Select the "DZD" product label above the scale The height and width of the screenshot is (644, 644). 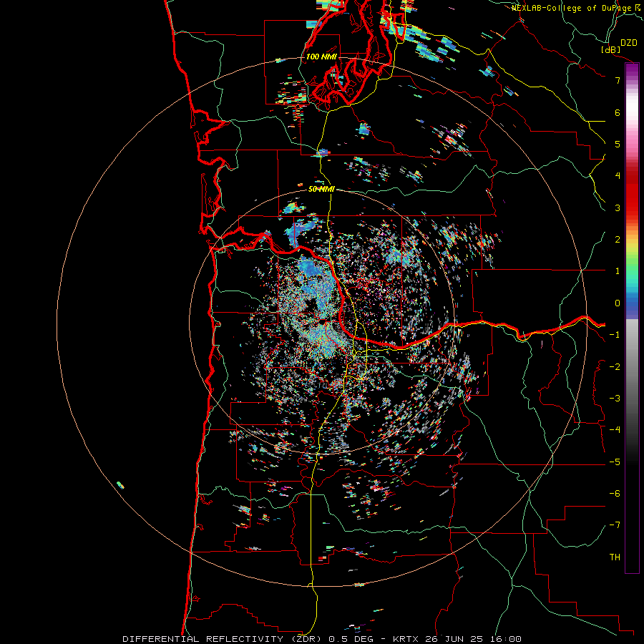629,43
